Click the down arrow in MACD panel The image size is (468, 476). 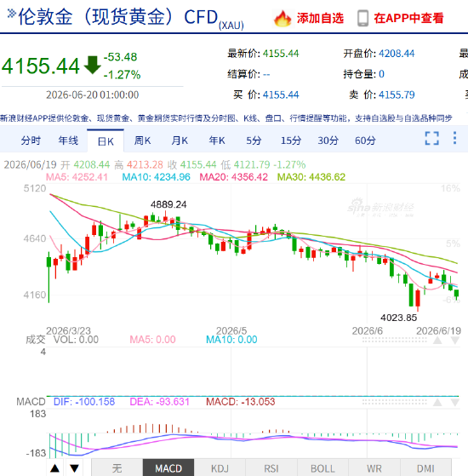click(454, 403)
